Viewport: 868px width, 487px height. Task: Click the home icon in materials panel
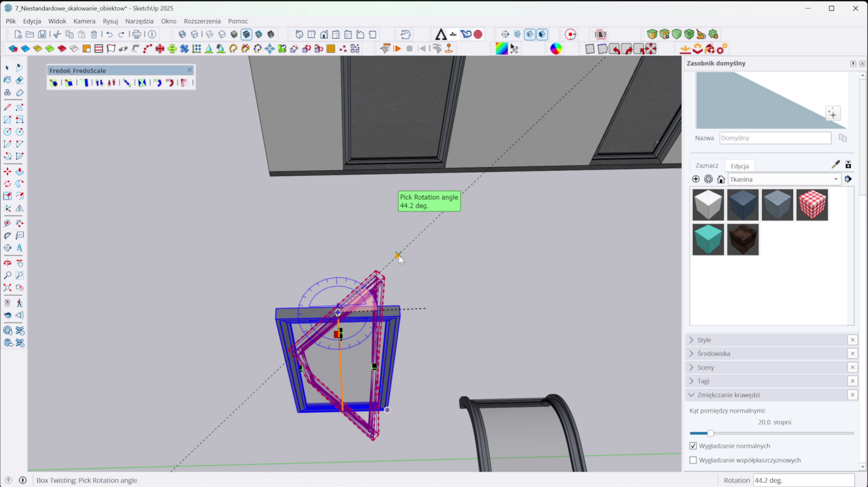tap(721, 179)
